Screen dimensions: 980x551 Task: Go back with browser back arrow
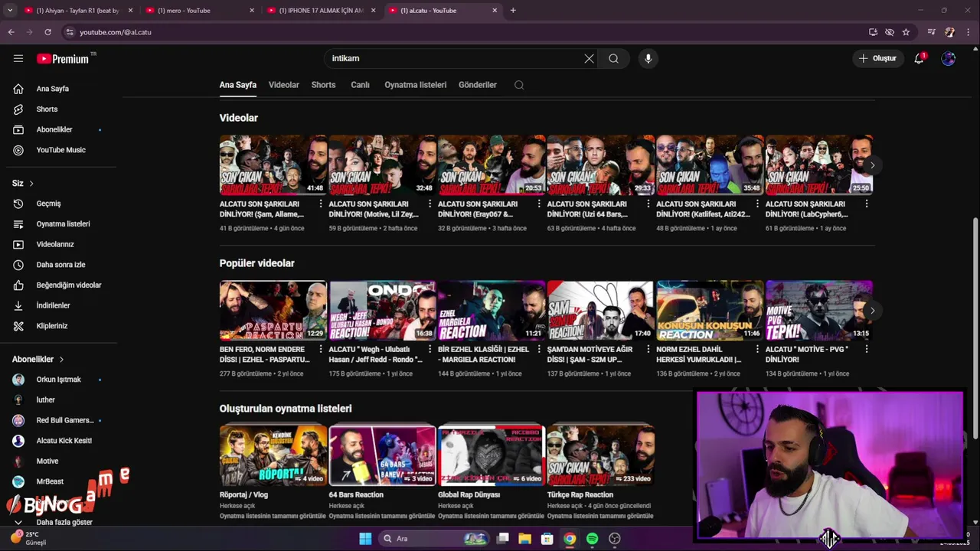coord(11,32)
